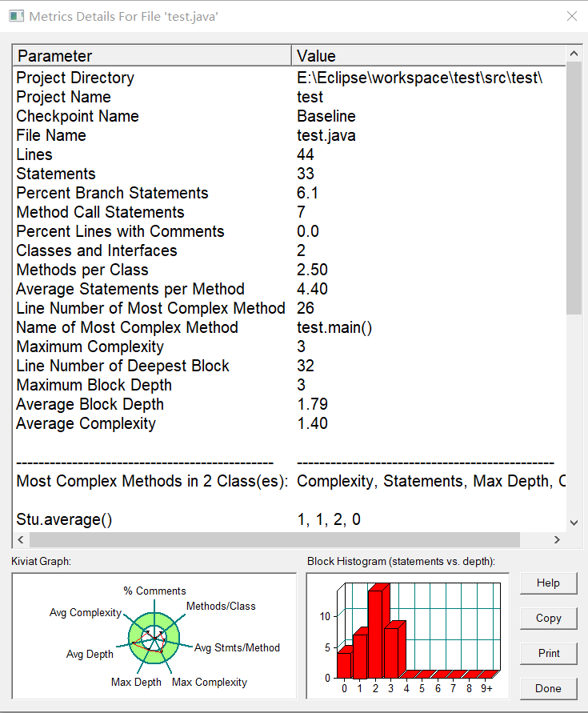The height and width of the screenshot is (713, 588).
Task: Select the Stu.average() method row
Action: pos(290,519)
